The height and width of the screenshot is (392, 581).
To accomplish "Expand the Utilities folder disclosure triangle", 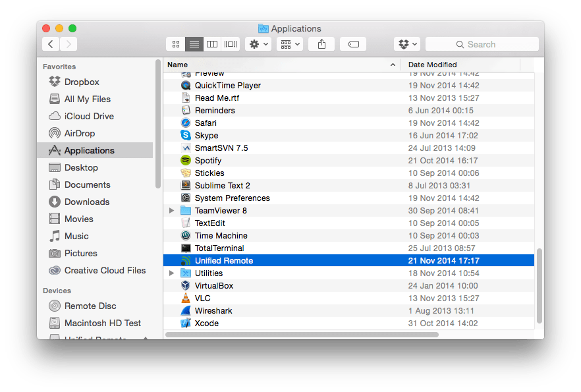I will tap(171, 273).
